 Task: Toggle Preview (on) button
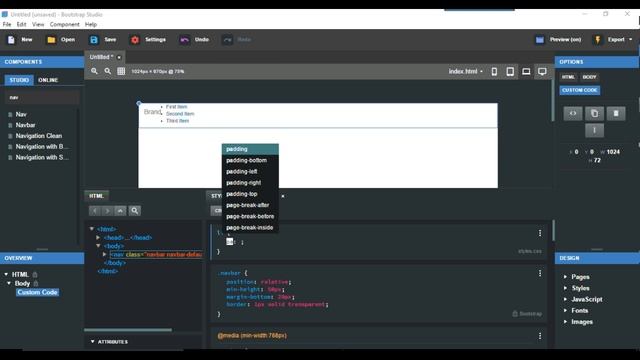558,40
